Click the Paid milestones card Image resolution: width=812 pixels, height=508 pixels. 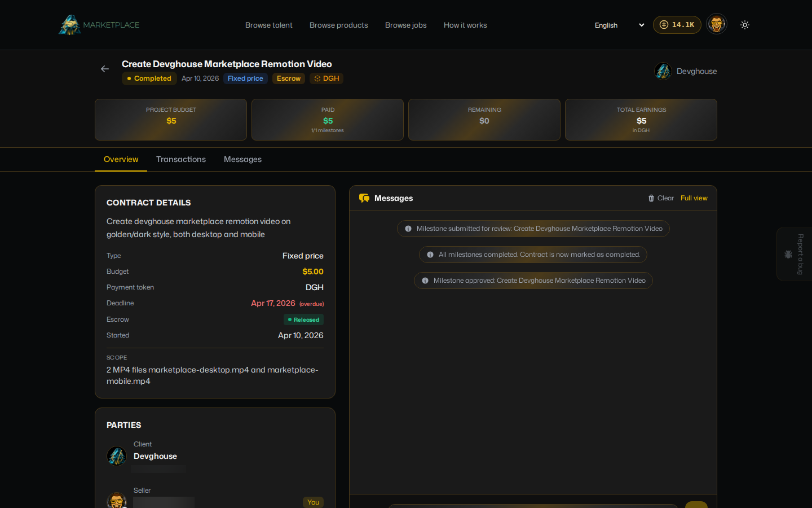[x=328, y=120]
